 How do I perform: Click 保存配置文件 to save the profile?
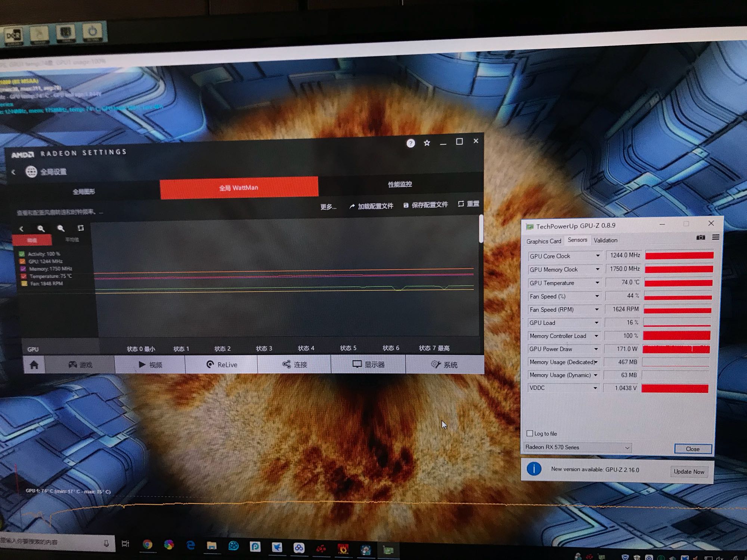click(x=425, y=205)
